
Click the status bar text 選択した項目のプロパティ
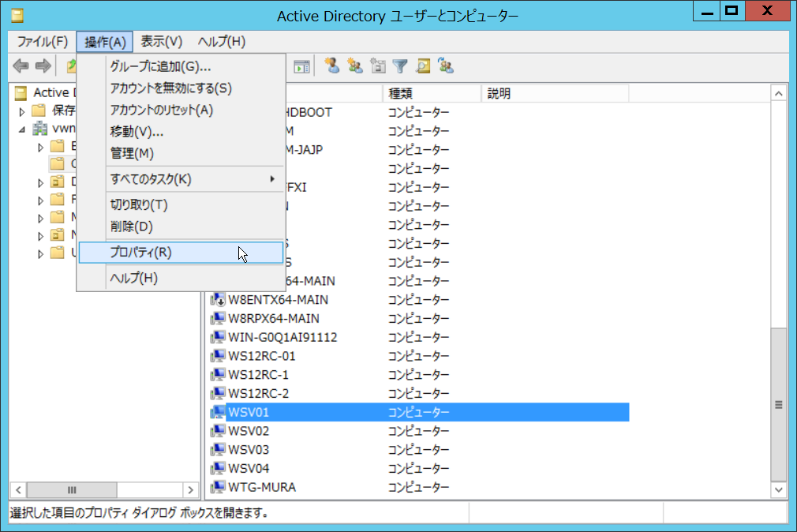click(69, 513)
